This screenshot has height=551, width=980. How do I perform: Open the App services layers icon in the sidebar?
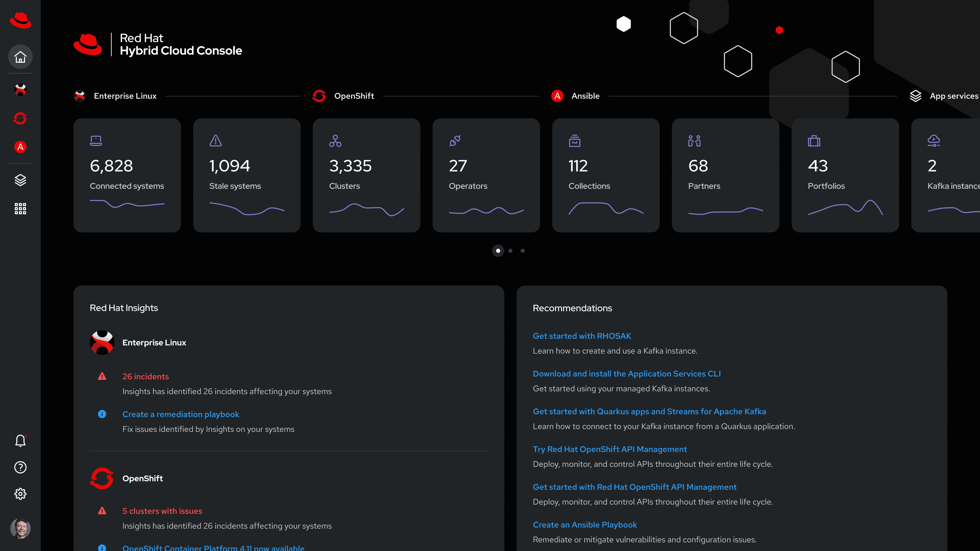point(20,180)
